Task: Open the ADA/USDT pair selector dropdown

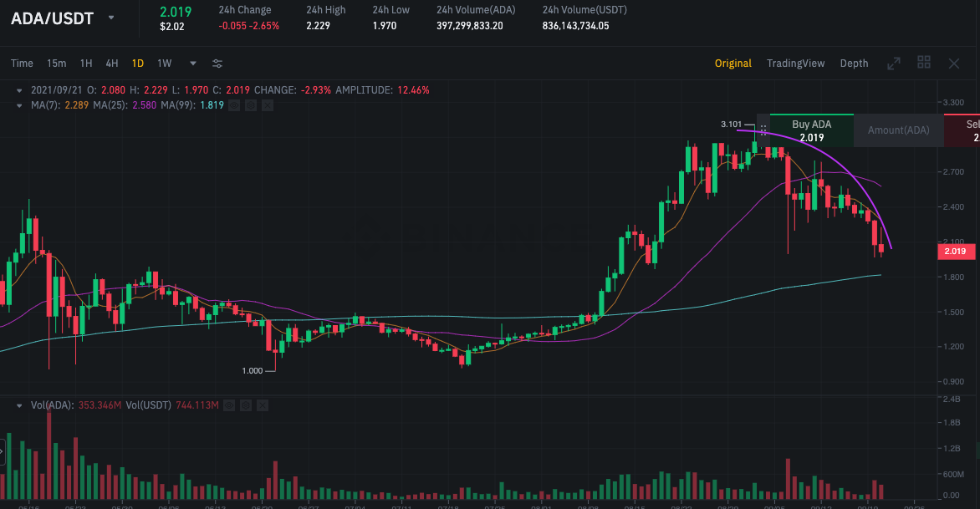Action: pyautogui.click(x=111, y=18)
